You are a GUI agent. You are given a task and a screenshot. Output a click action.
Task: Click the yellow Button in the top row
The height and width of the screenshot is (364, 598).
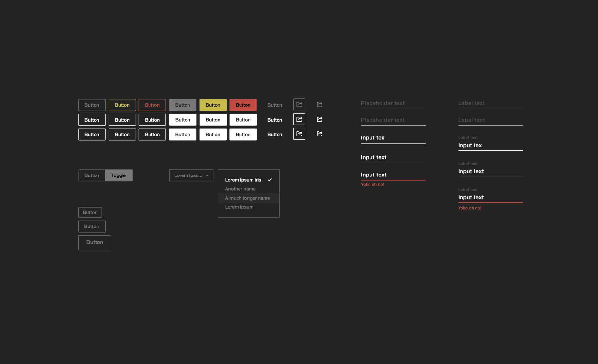(x=213, y=105)
